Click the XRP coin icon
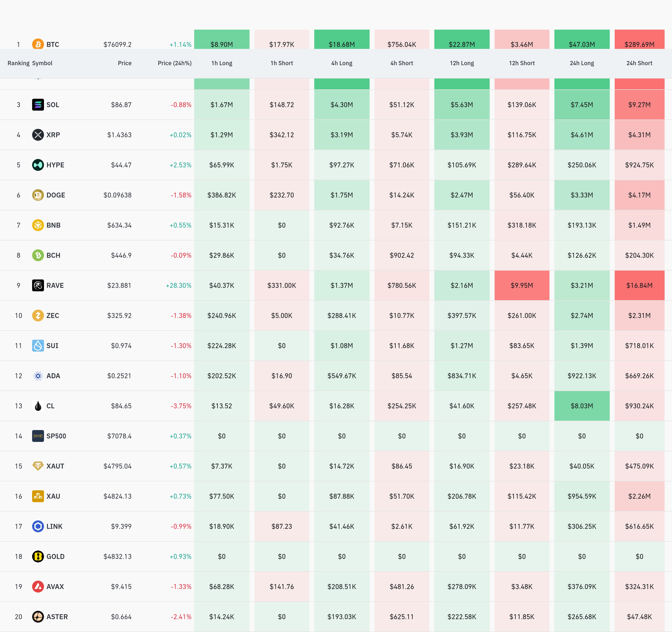 pos(38,135)
